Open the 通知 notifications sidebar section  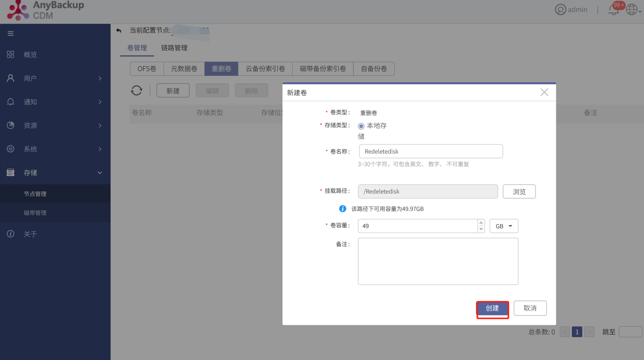pos(29,101)
